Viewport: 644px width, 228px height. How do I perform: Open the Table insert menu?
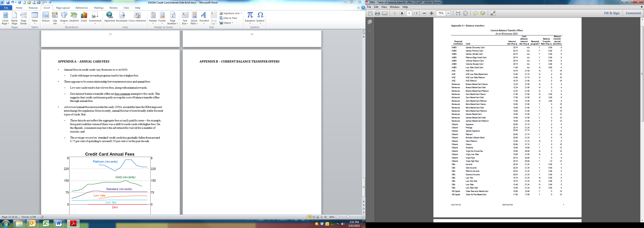click(x=35, y=18)
